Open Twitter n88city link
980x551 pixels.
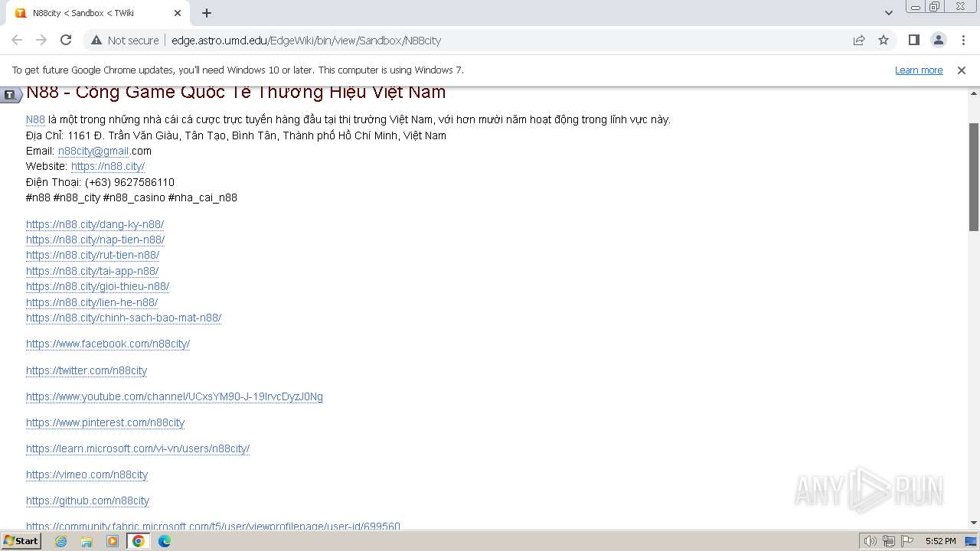click(x=87, y=370)
